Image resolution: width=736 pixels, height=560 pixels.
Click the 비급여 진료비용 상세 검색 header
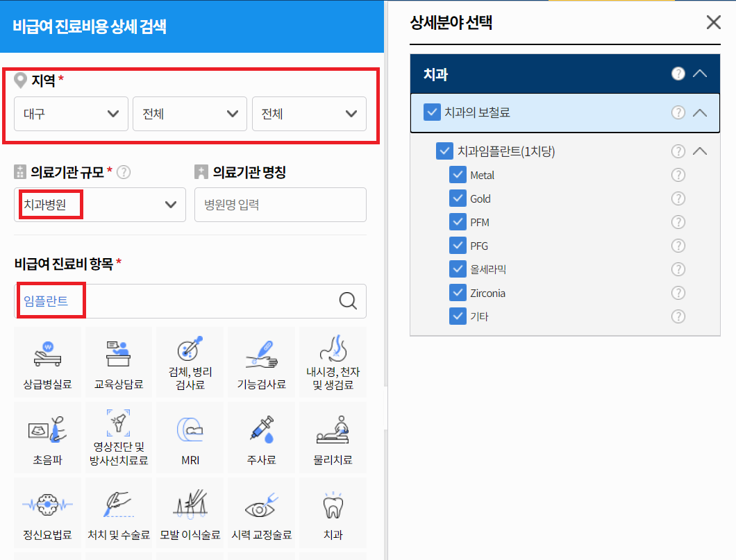(89, 26)
